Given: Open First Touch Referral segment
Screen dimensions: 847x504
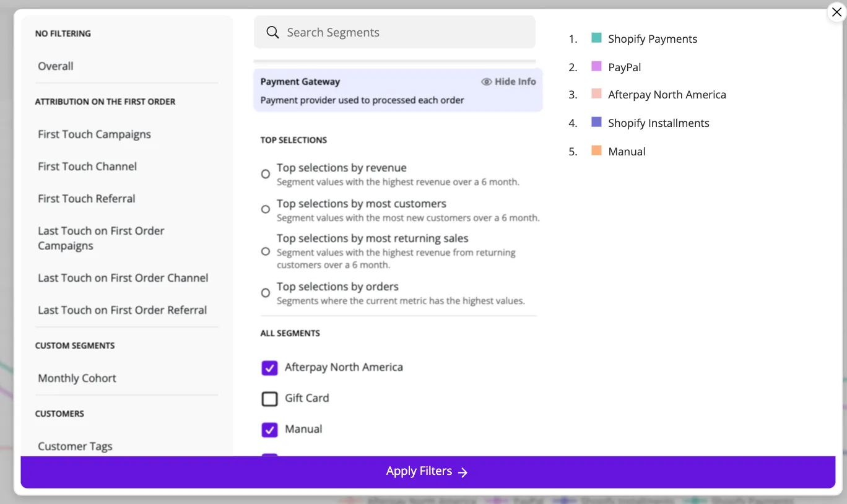Looking at the screenshot, I should pos(87,199).
